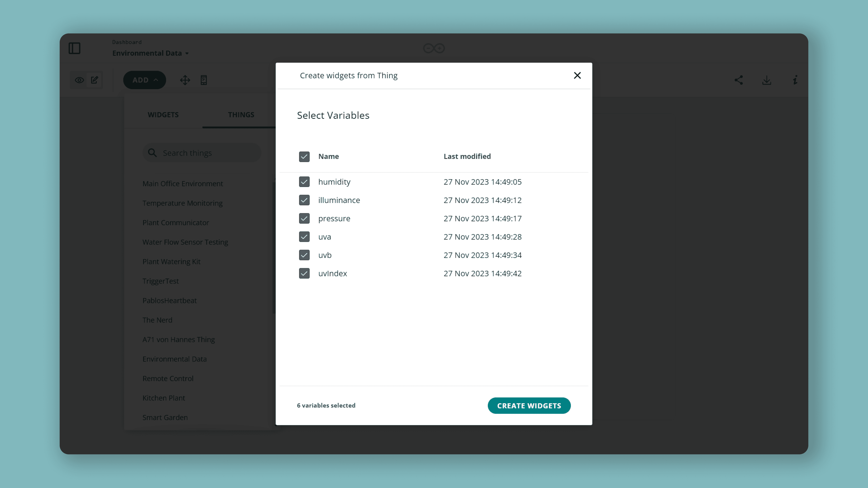868x488 pixels.
Task: Switch to the WIDGETS tab
Action: pyautogui.click(x=163, y=115)
